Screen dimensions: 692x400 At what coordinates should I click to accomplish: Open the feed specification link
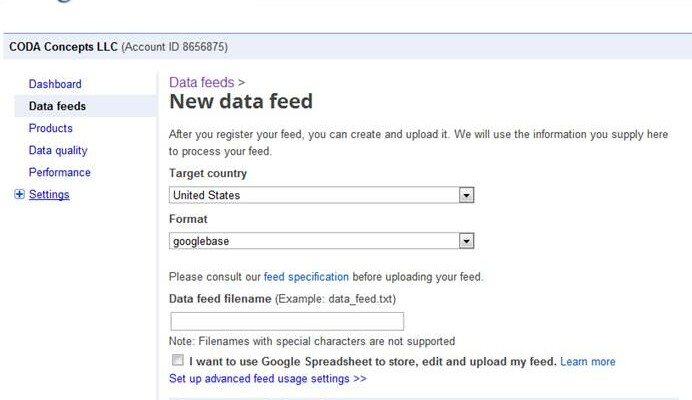306,277
